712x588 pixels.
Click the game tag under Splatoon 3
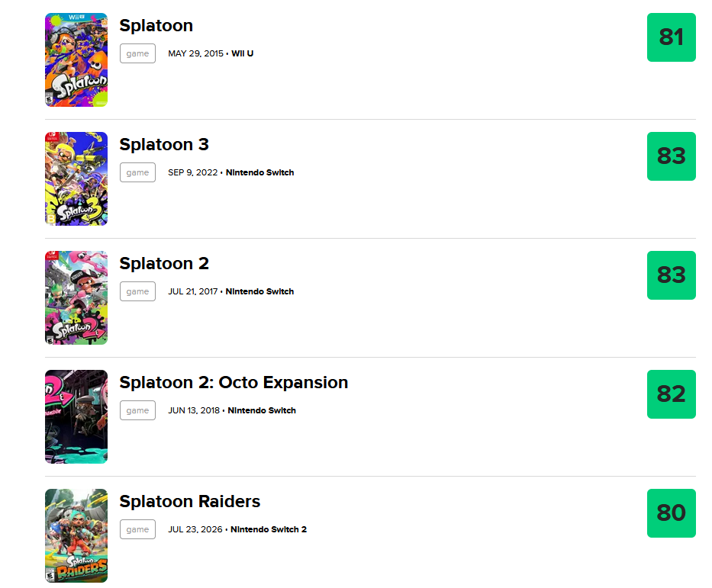[137, 172]
